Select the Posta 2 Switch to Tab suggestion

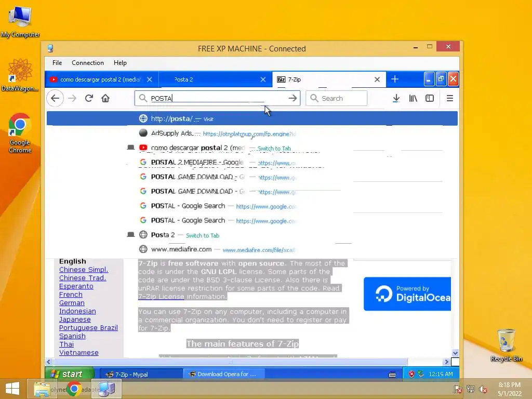coord(252,235)
